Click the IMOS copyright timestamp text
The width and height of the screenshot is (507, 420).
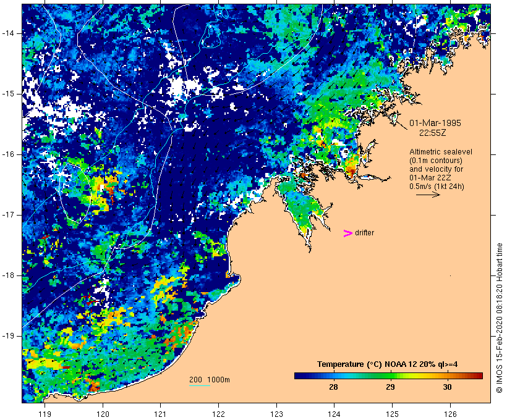tap(499, 318)
